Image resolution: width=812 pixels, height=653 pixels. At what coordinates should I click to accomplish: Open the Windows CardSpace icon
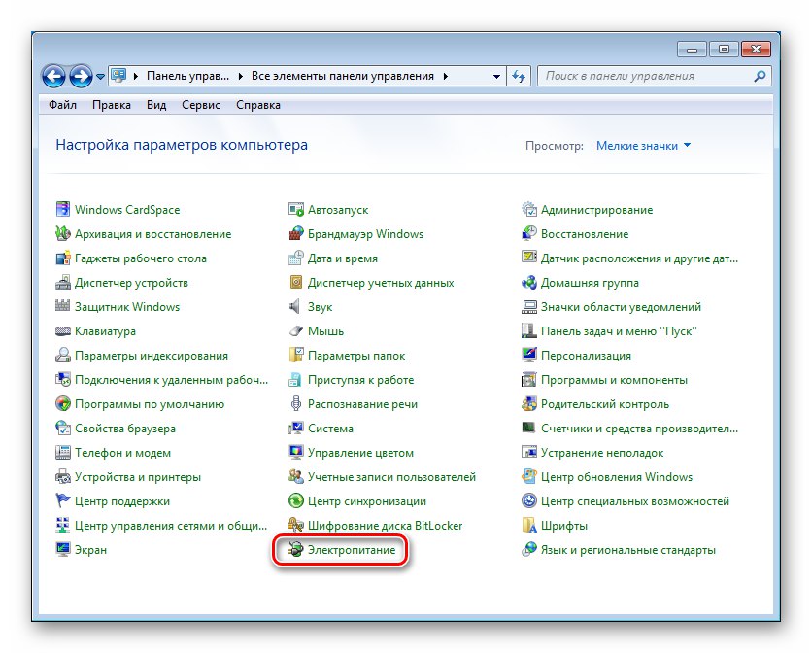click(63, 209)
